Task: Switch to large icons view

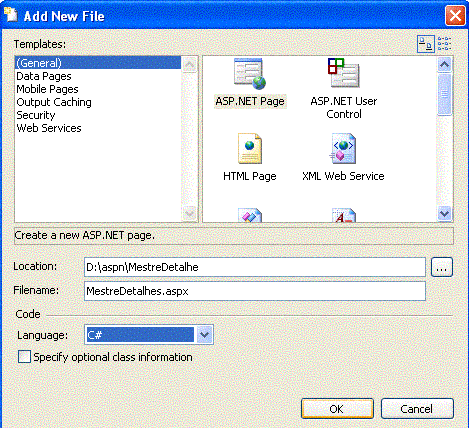Action: (426, 44)
